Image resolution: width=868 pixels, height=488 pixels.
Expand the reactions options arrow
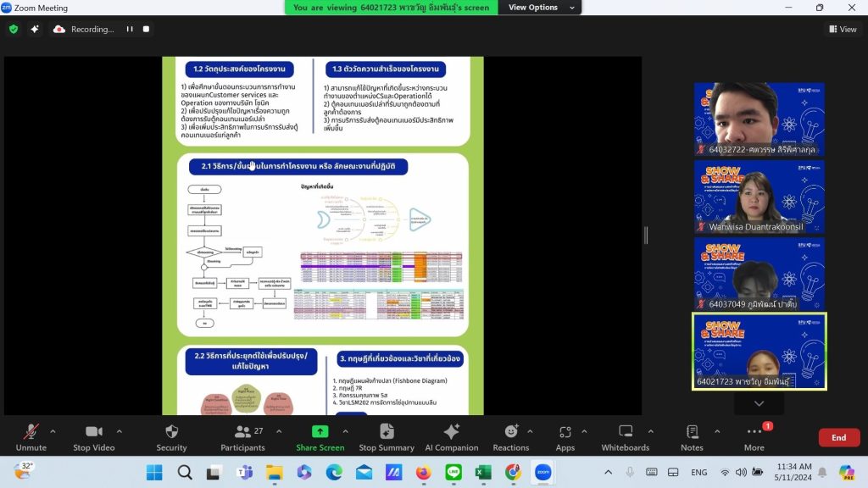point(530,431)
